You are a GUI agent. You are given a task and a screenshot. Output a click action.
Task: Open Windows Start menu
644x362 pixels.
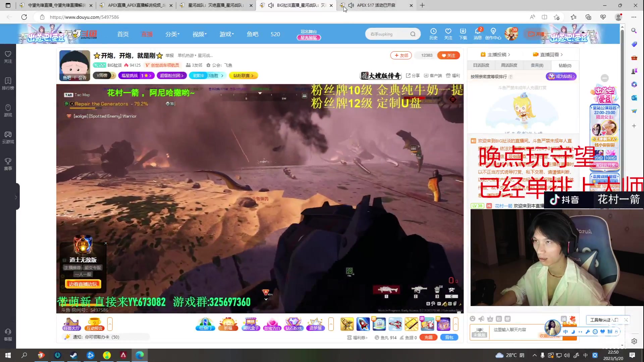click(x=8, y=355)
